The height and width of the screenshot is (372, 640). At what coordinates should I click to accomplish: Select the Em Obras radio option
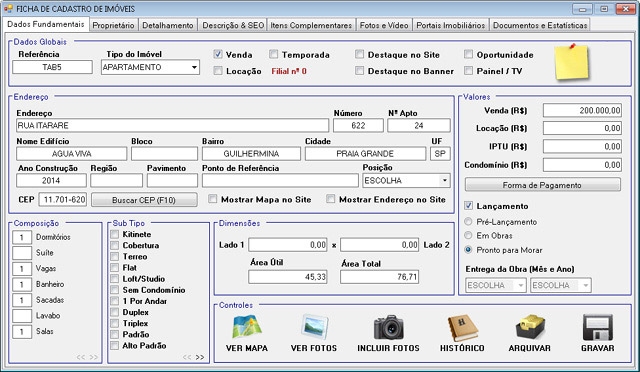click(x=468, y=235)
